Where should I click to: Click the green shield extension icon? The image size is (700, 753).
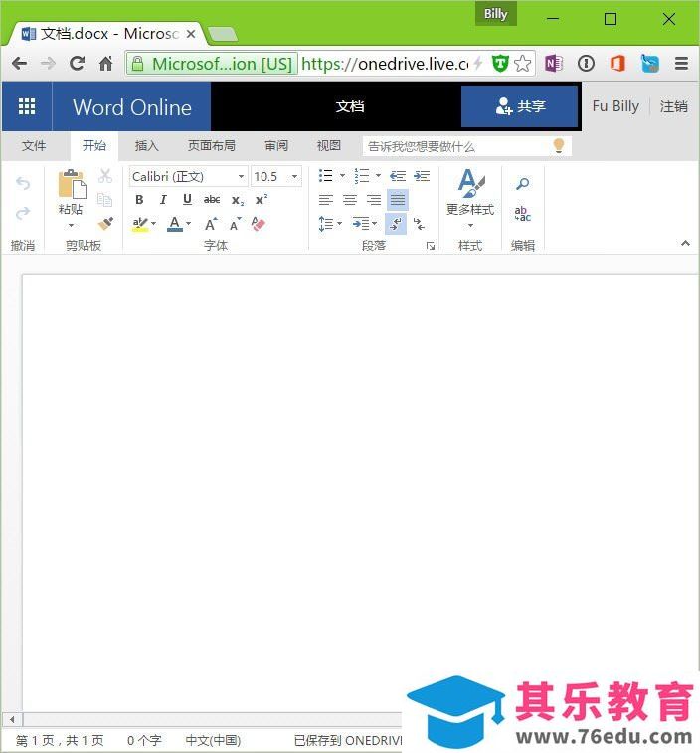[x=500, y=63]
